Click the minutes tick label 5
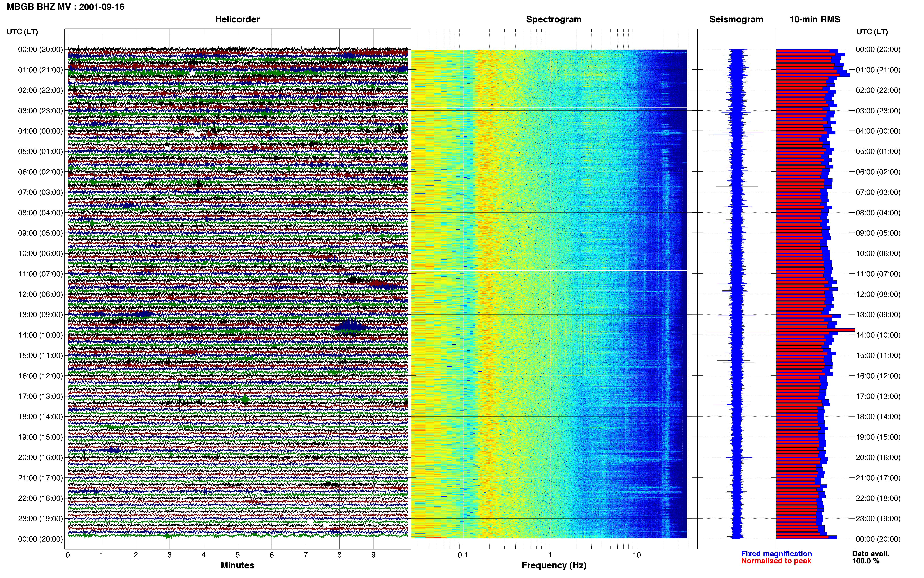 pyautogui.click(x=238, y=555)
